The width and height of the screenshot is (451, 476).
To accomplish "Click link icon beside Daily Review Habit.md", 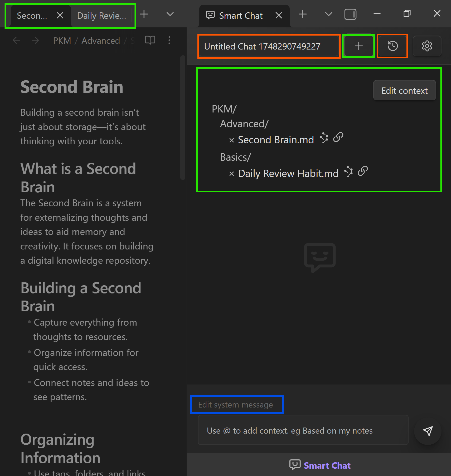I will (363, 171).
